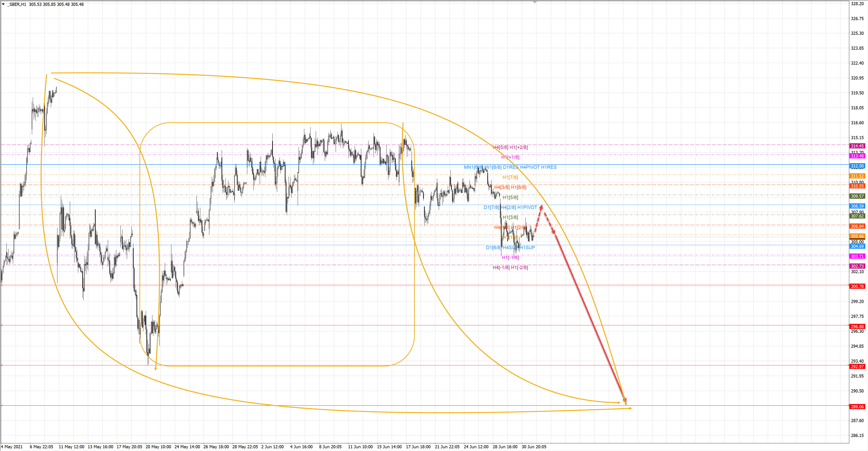
Task: Select the blue 312.50 price label
Action: click(x=857, y=166)
